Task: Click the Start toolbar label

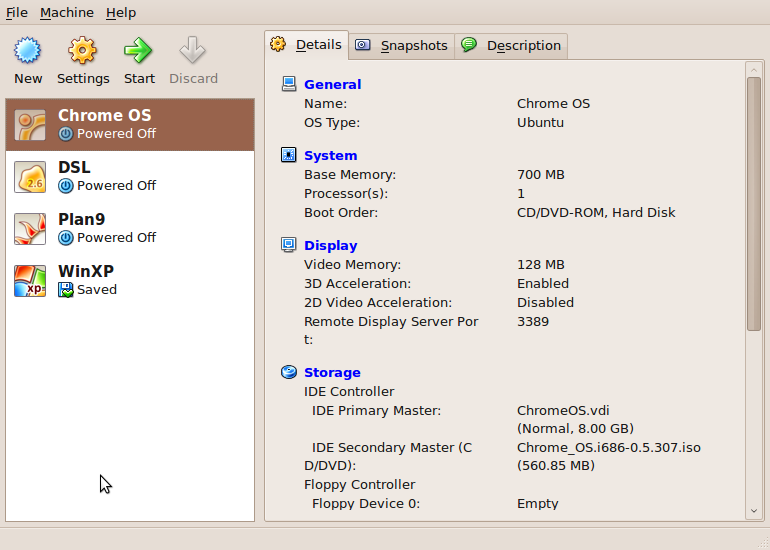Action: coord(139,79)
